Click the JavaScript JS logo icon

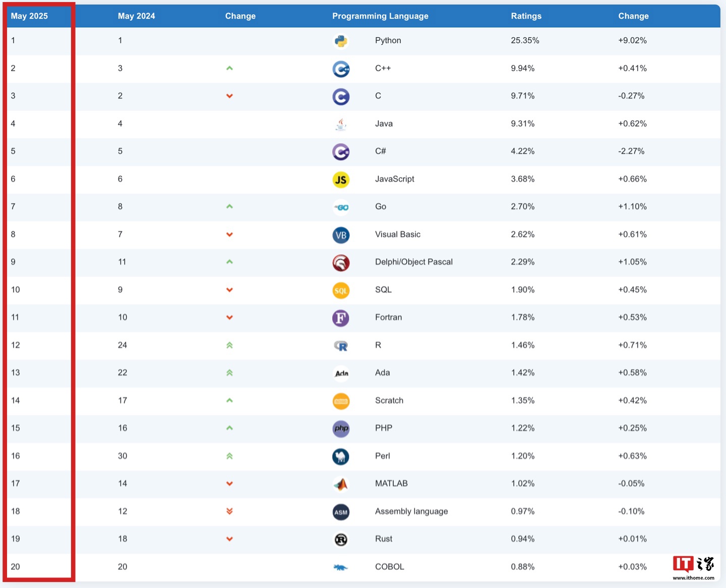[x=341, y=179]
